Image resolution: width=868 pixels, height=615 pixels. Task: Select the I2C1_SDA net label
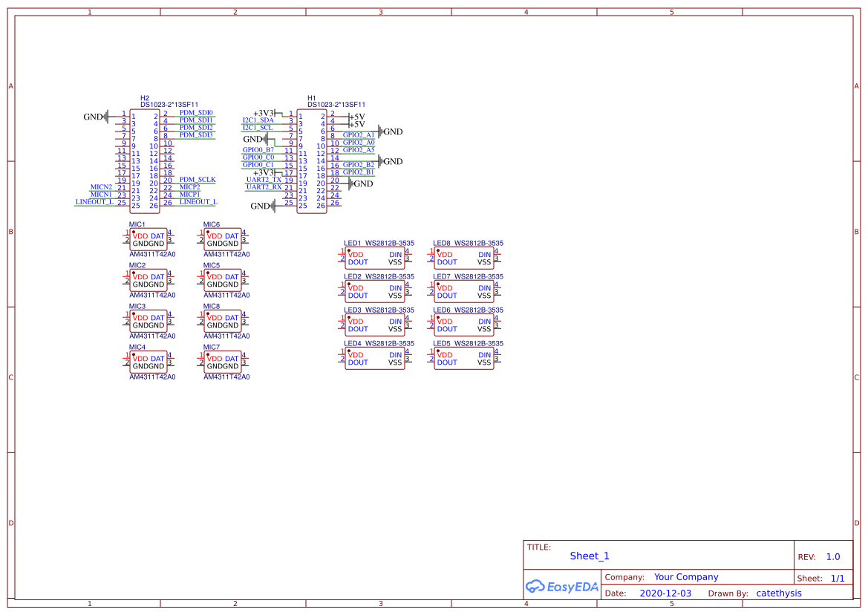coord(258,120)
